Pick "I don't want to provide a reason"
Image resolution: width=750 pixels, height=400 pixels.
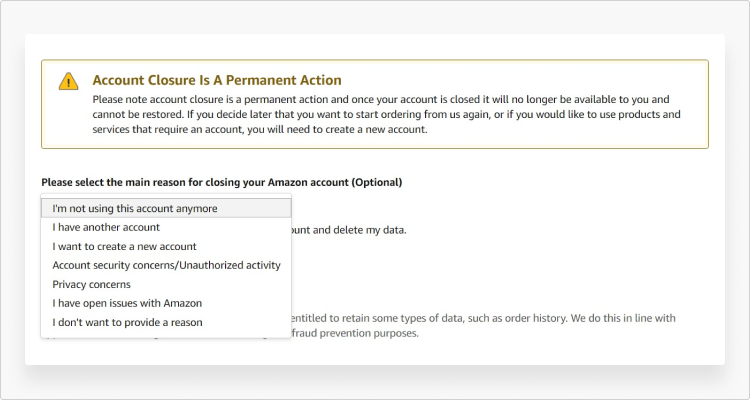coord(127,322)
